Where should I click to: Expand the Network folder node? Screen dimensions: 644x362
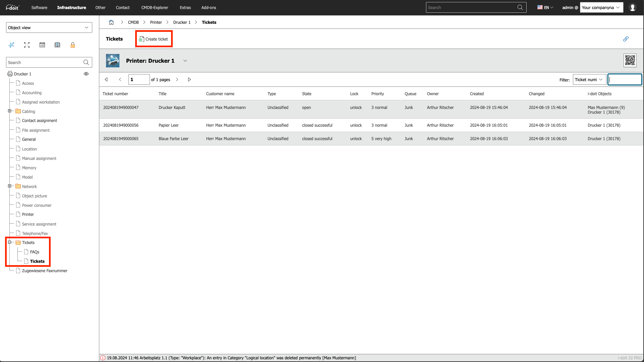10,186
